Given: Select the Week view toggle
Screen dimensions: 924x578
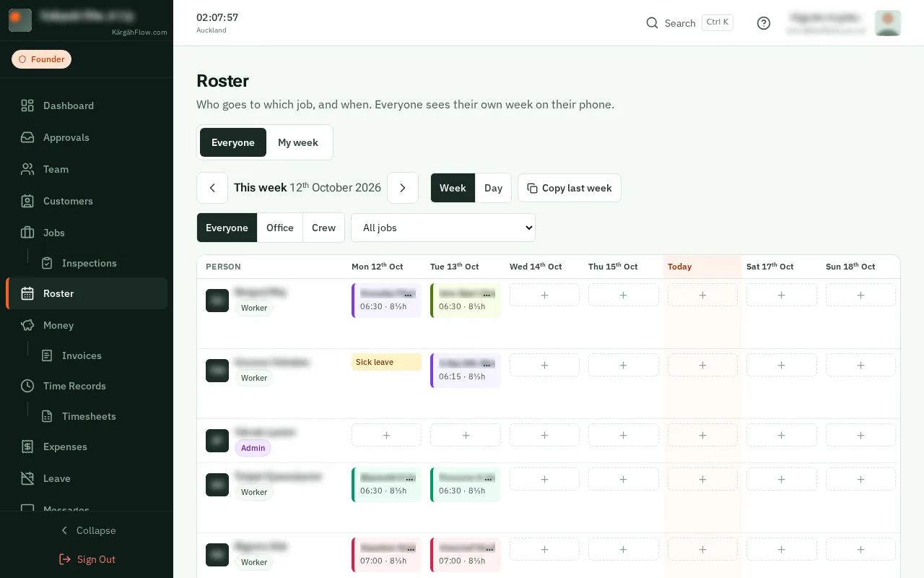Looking at the screenshot, I should [453, 188].
